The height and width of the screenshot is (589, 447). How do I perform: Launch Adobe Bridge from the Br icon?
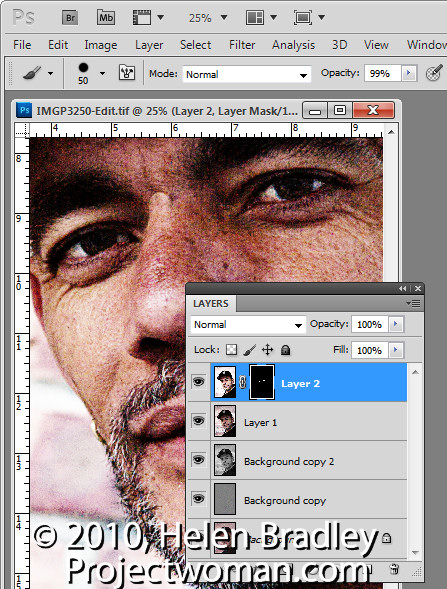70,18
